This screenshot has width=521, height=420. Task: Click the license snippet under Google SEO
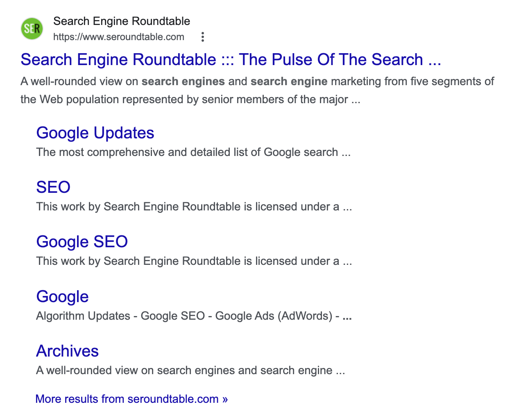point(194,261)
